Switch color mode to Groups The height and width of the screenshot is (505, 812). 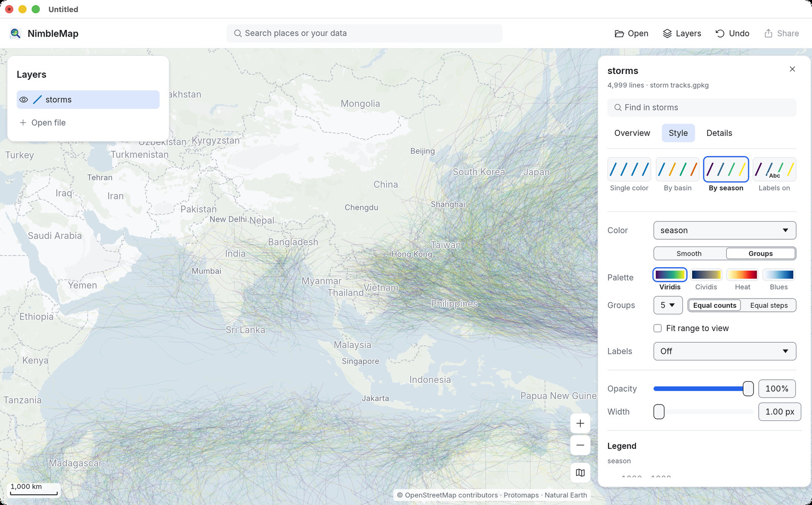click(x=760, y=254)
